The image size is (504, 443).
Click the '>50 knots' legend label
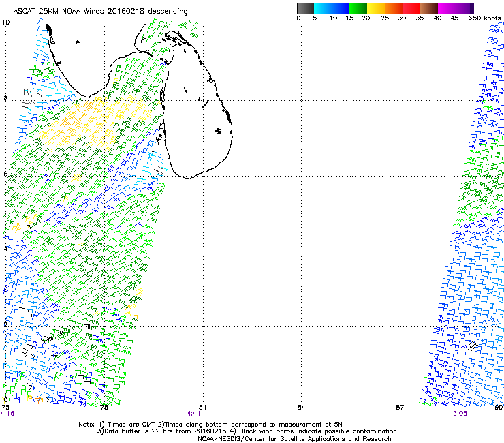point(484,18)
